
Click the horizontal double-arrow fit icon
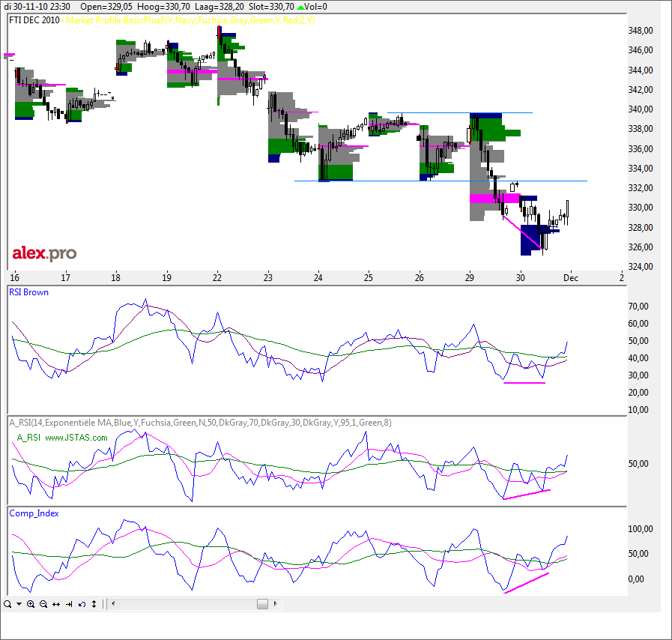[x=56, y=604]
